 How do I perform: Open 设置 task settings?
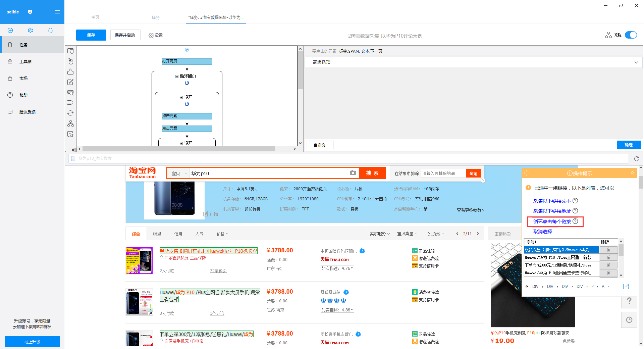click(156, 35)
